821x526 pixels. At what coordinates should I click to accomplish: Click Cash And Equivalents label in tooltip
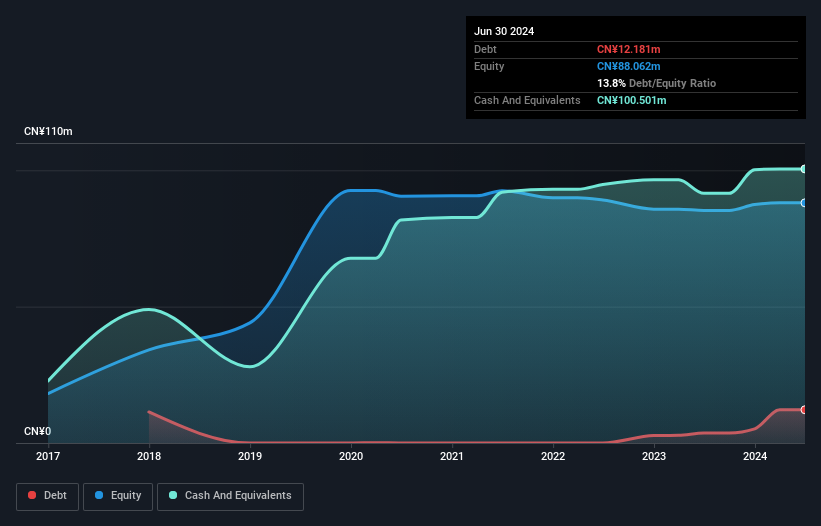pyautogui.click(x=527, y=100)
